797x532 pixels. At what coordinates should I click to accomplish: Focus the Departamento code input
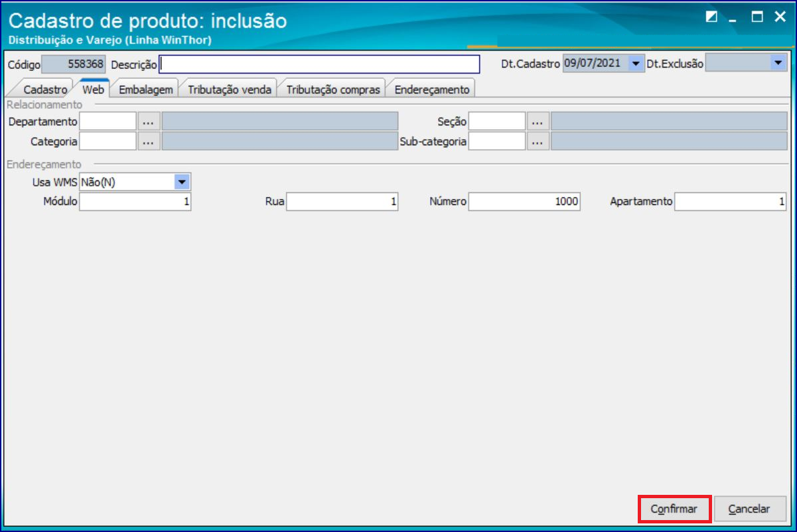pos(108,121)
